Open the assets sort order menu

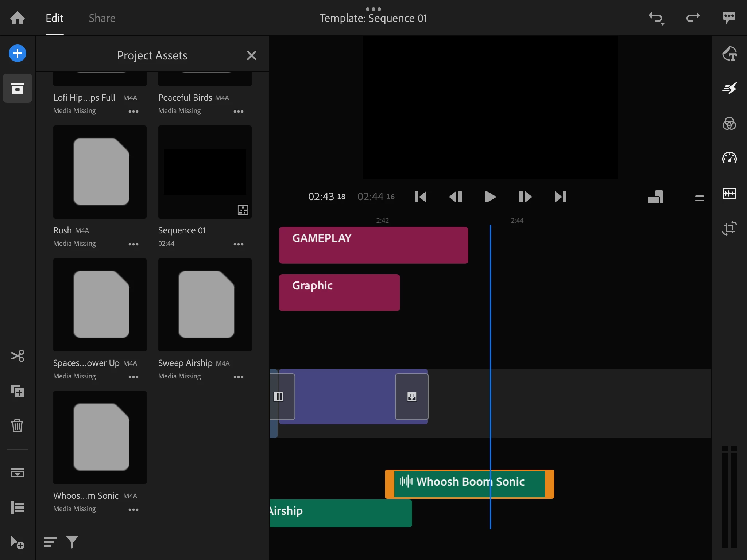pyautogui.click(x=50, y=542)
